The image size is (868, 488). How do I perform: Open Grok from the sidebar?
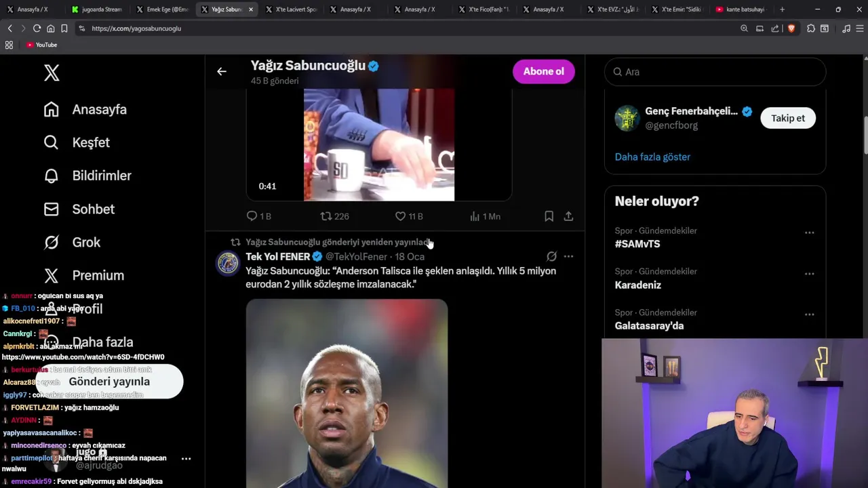point(72,242)
